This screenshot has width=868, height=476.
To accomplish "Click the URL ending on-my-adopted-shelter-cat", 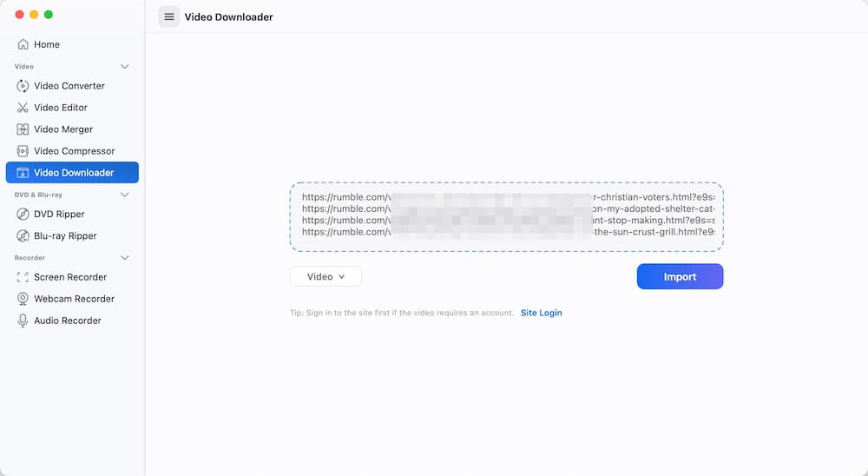I will tap(508, 208).
